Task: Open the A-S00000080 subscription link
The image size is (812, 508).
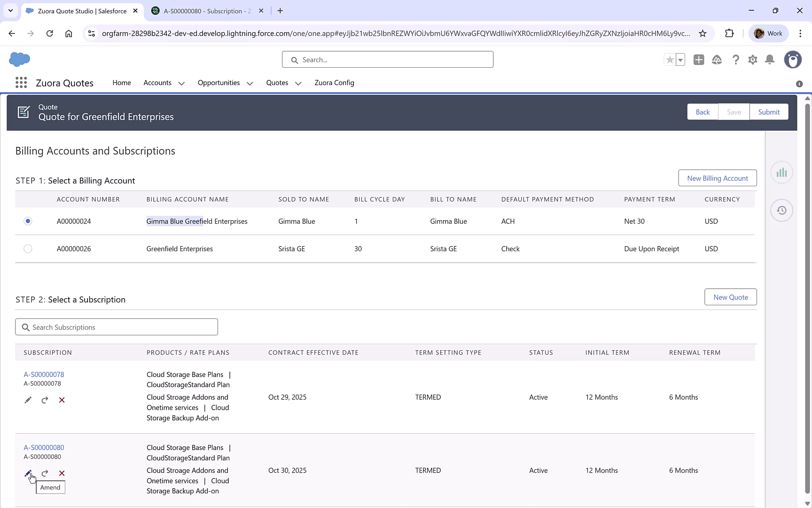Action: coord(44,447)
